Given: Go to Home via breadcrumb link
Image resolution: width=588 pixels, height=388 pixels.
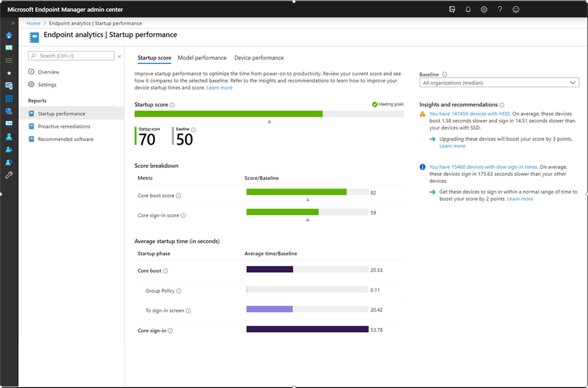Looking at the screenshot, I should tap(34, 23).
